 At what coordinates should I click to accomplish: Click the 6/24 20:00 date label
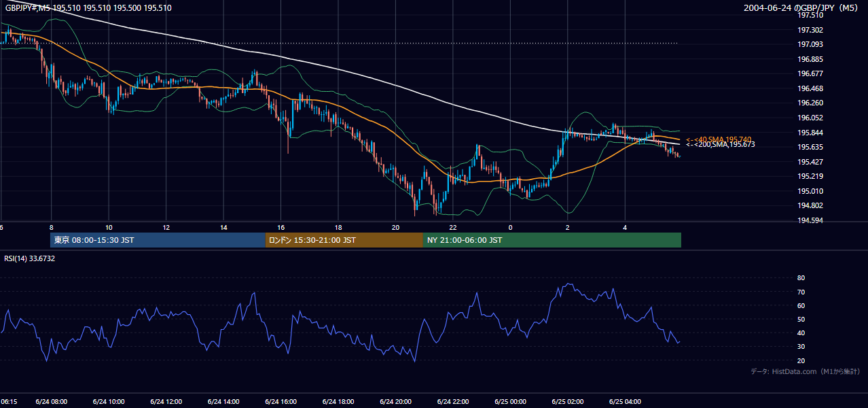tap(395, 401)
